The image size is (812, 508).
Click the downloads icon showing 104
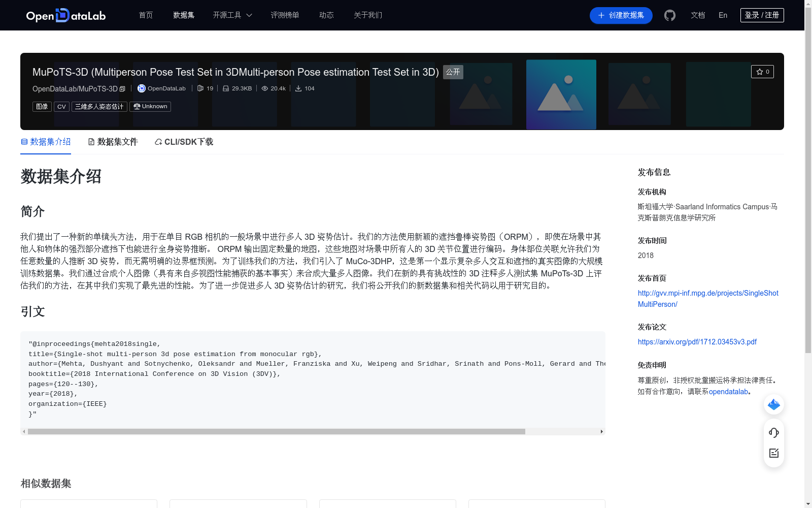(x=298, y=88)
